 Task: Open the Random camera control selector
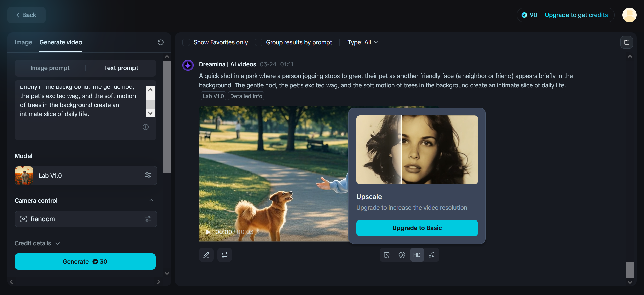86,219
